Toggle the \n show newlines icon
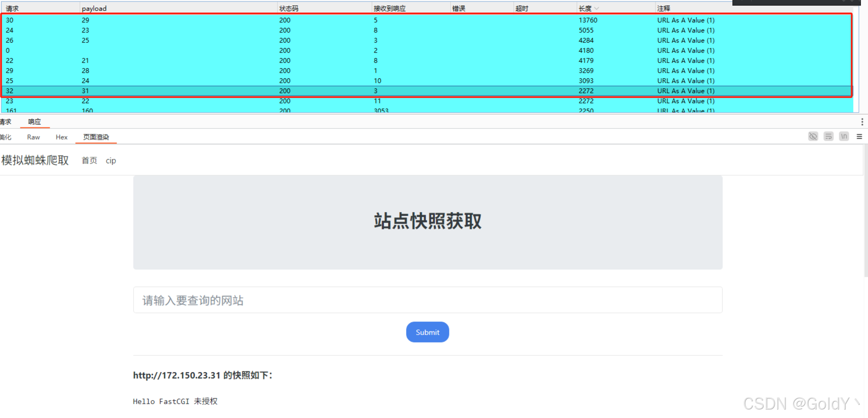Screen dimensions: 868x418 (x=844, y=136)
